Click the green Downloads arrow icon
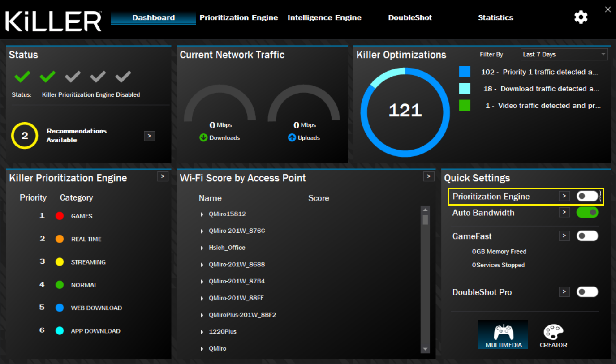This screenshot has height=364, width=616. (203, 138)
